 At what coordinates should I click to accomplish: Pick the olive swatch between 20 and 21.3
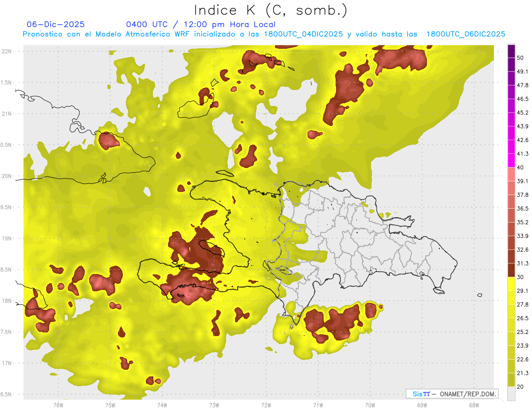pyautogui.click(x=512, y=380)
